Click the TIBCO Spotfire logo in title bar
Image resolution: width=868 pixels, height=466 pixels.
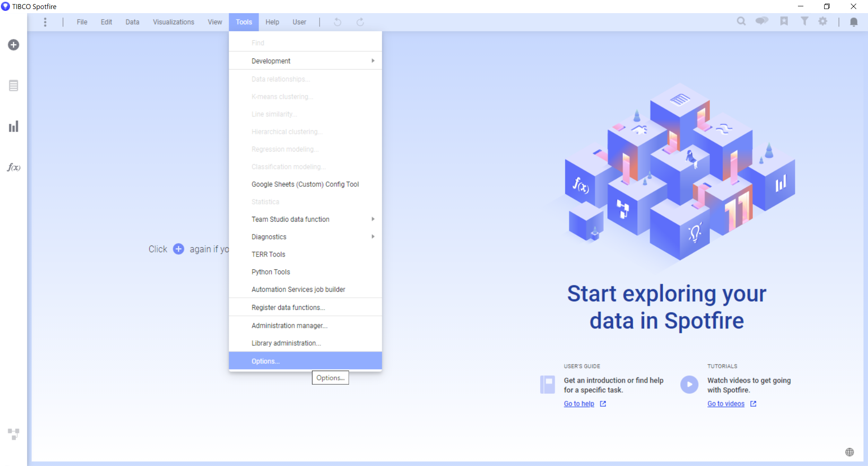tap(5, 6)
